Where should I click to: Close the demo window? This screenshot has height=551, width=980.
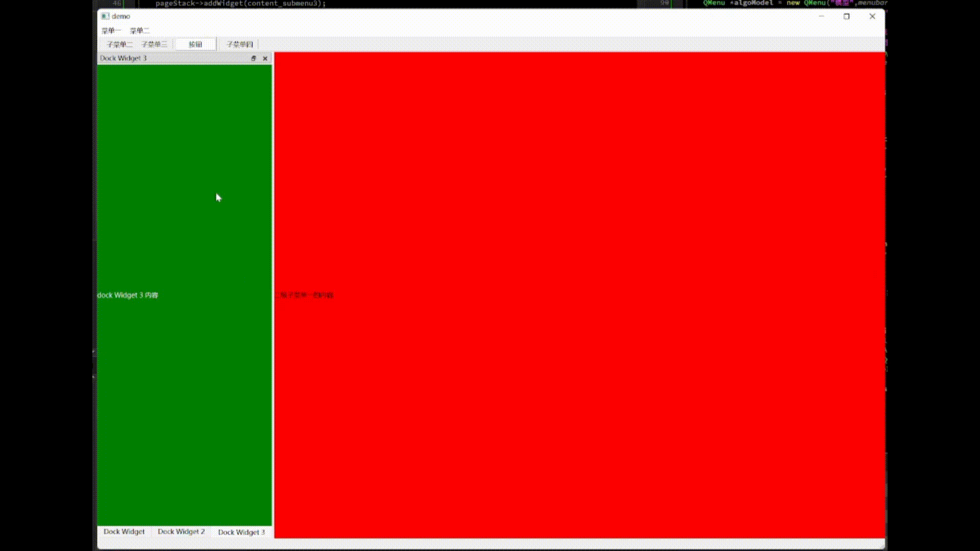pyautogui.click(x=872, y=16)
